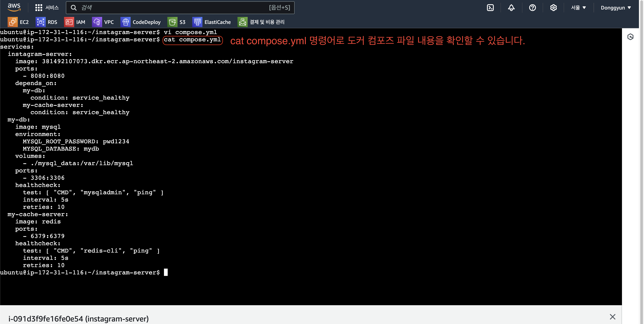Click the hexagon icon in the right side panel
644x324 pixels.
[x=630, y=37]
